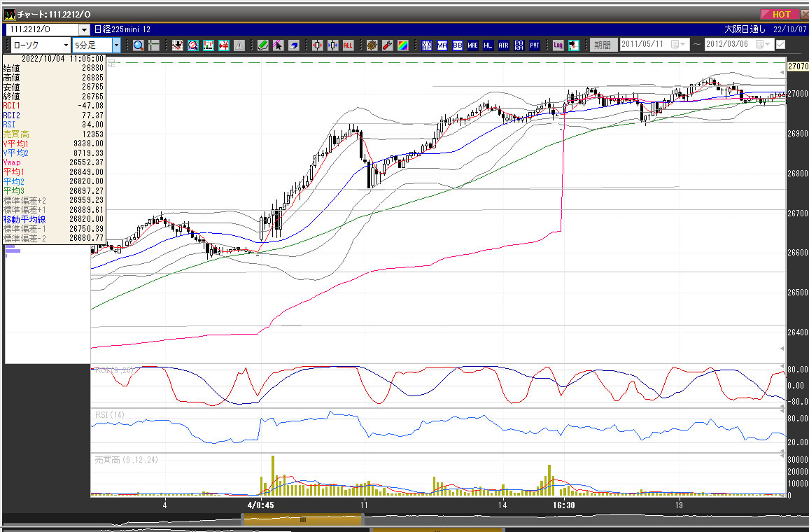Click the HOT button in title bar
Viewport: 809px width, 532px height.
[x=781, y=14]
